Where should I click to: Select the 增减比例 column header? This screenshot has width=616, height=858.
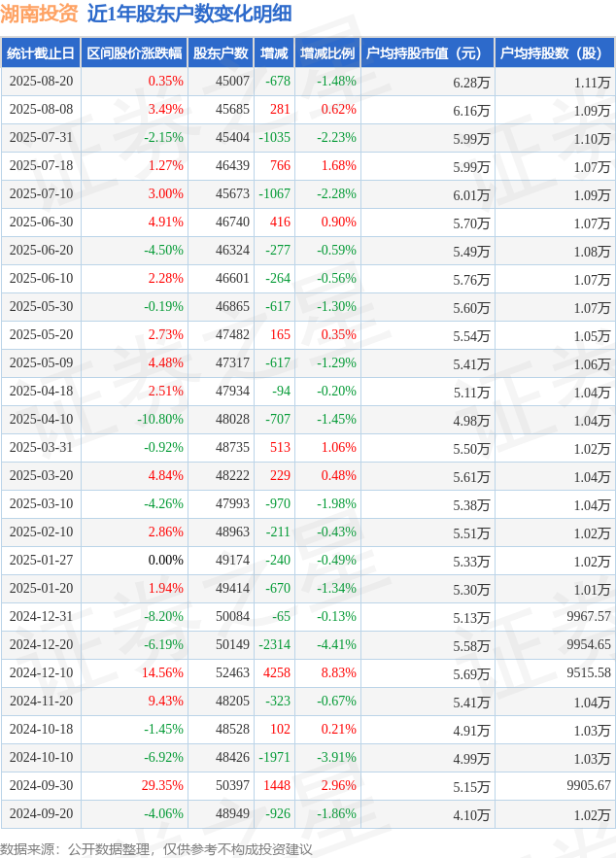[327, 53]
